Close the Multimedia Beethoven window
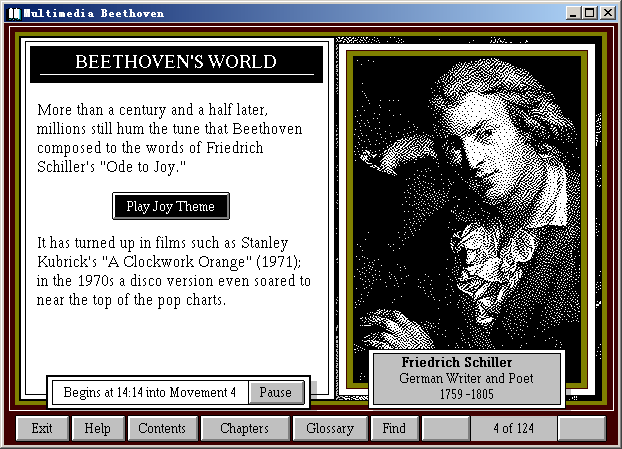 click(607, 13)
